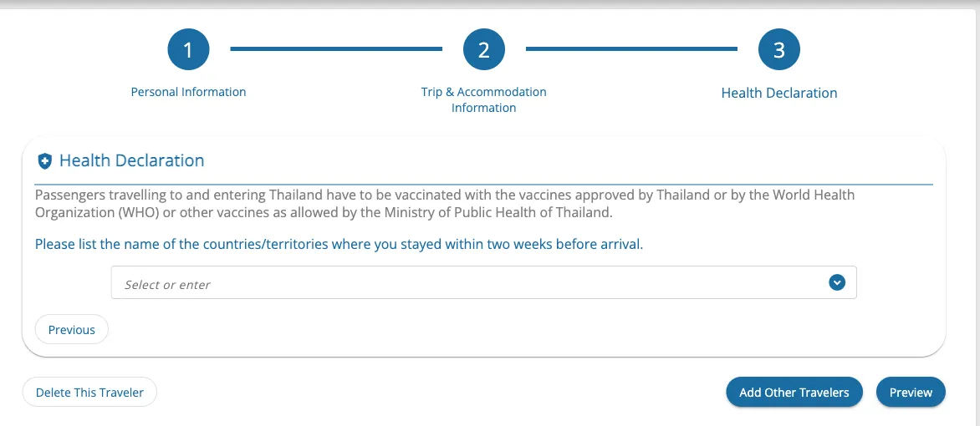980x426 pixels.
Task: Click progress line between steps 1 and 2
Action: click(x=336, y=48)
